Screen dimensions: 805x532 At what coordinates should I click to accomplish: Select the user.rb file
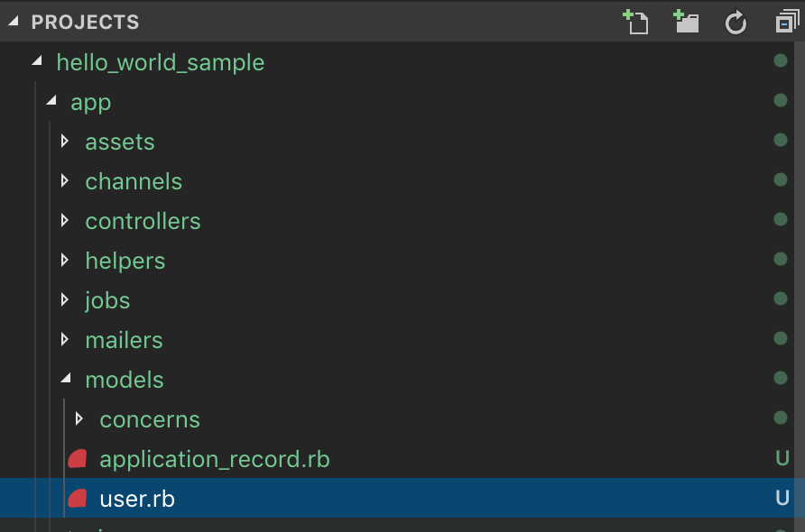[x=137, y=499]
